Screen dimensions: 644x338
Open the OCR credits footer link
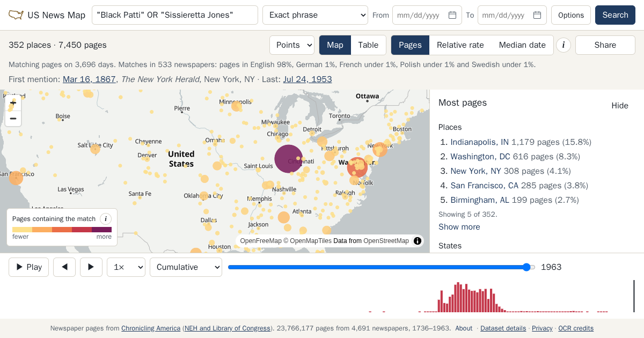[x=576, y=328]
